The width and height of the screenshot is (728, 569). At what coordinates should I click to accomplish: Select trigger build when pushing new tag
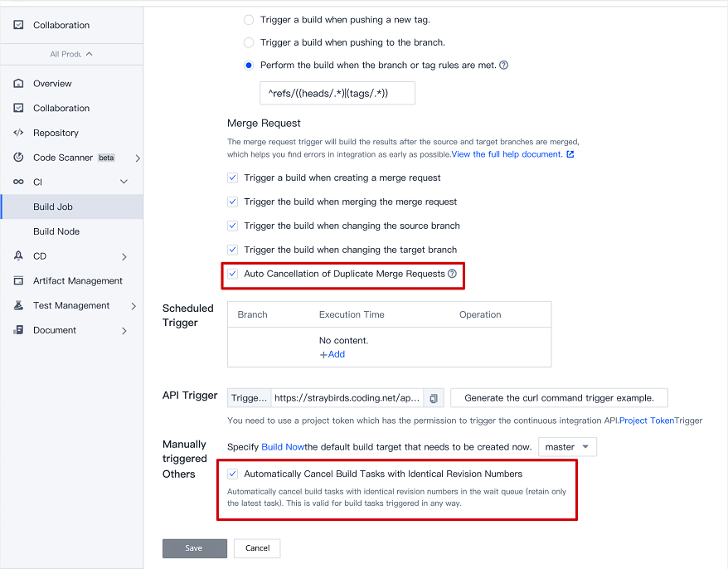(249, 20)
